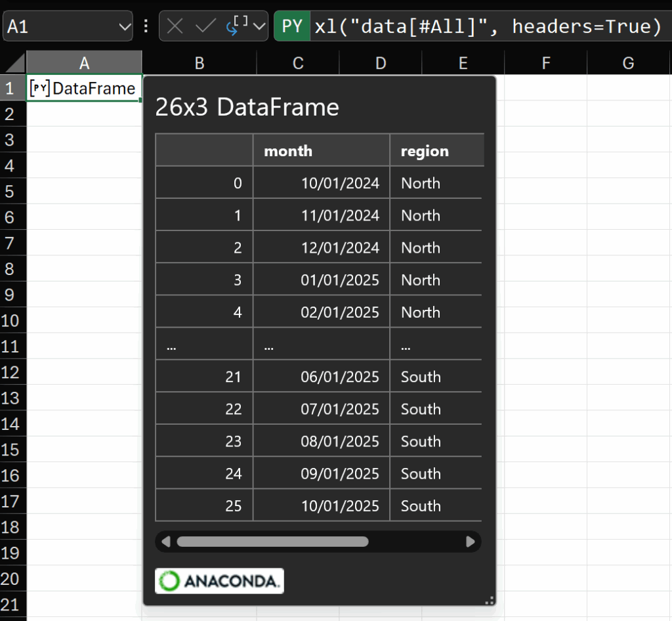Open the Name Box dropdown arrow
The image size is (672, 621).
pyautogui.click(x=125, y=26)
